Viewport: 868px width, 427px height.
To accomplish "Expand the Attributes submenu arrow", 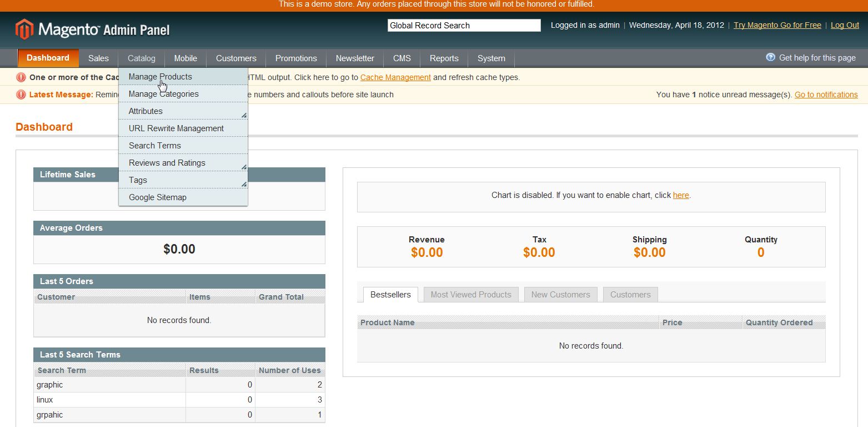I will (x=244, y=115).
